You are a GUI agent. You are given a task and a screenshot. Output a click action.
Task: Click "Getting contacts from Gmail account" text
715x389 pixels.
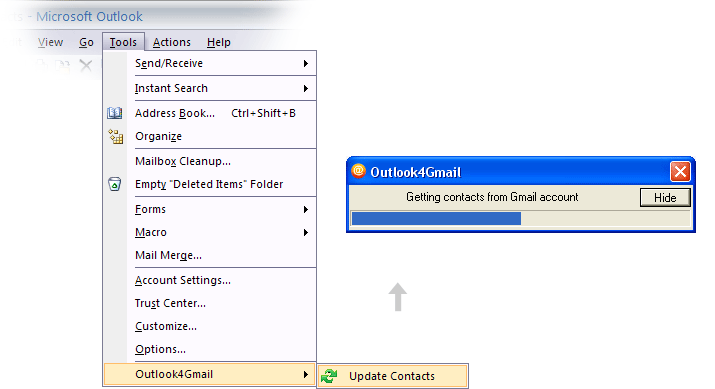click(492, 197)
